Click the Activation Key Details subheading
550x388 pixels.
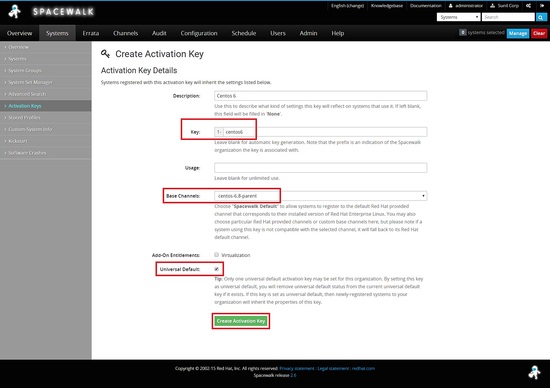(139, 71)
